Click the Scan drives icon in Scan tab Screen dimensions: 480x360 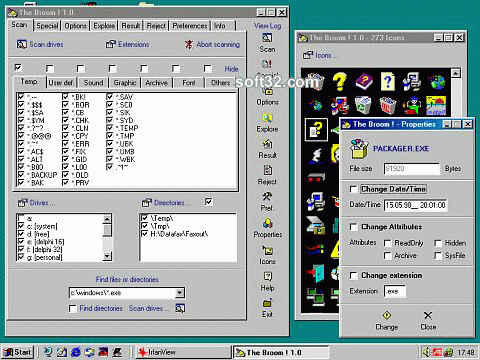pyautogui.click(x=22, y=44)
